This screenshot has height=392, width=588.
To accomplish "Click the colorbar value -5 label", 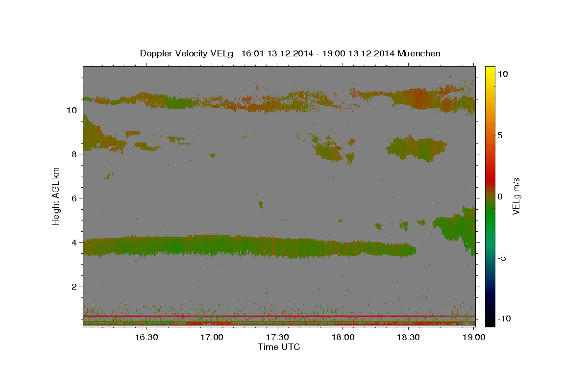I will click(502, 257).
